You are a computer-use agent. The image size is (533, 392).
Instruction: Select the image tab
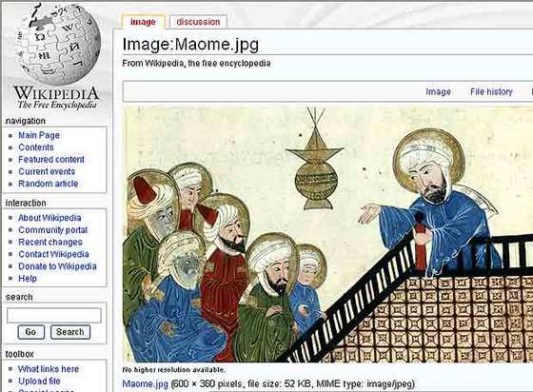coord(143,22)
